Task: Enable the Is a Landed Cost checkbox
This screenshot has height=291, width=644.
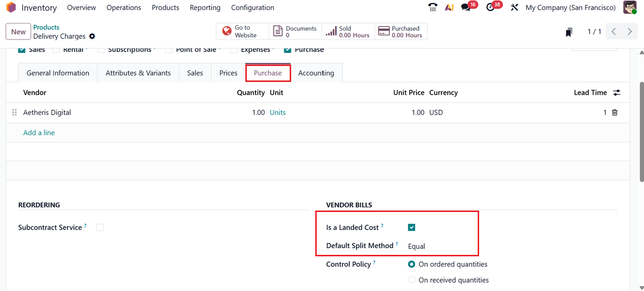Action: tap(411, 227)
